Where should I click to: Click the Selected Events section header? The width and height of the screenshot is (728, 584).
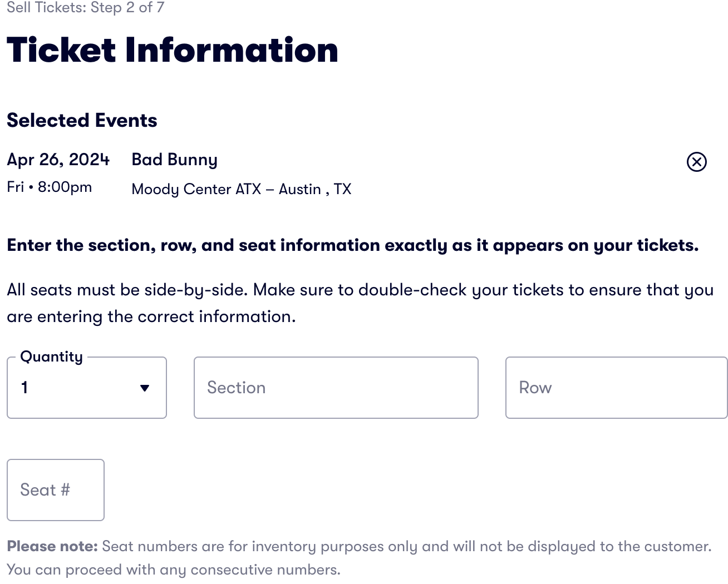82,120
